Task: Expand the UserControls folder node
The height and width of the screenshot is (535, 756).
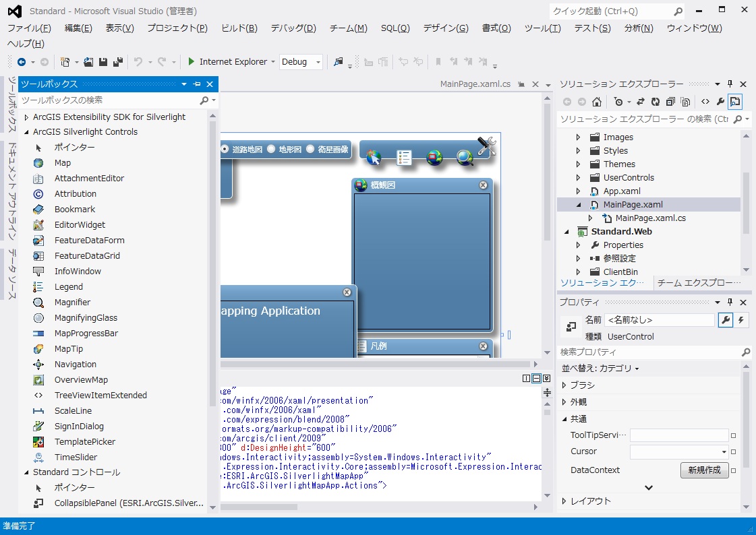Action: [x=578, y=178]
